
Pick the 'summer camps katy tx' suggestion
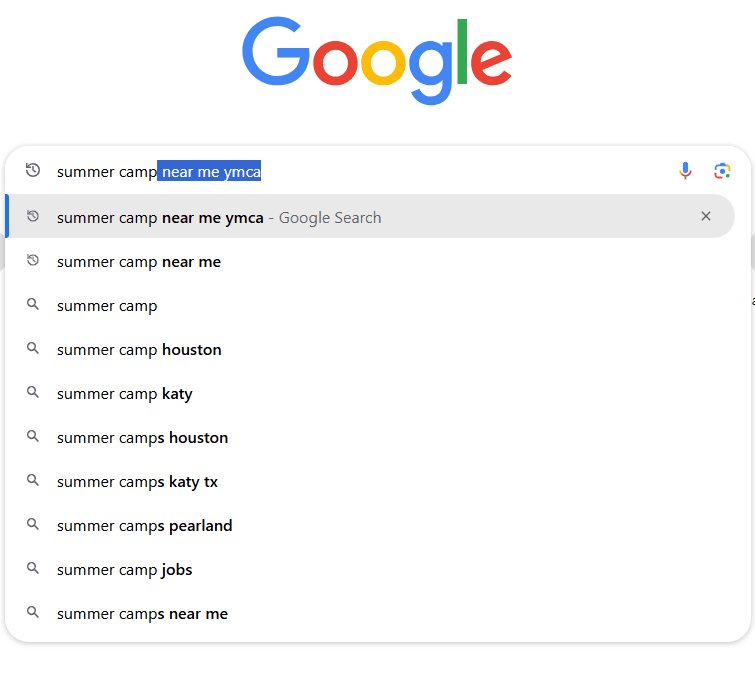point(137,482)
